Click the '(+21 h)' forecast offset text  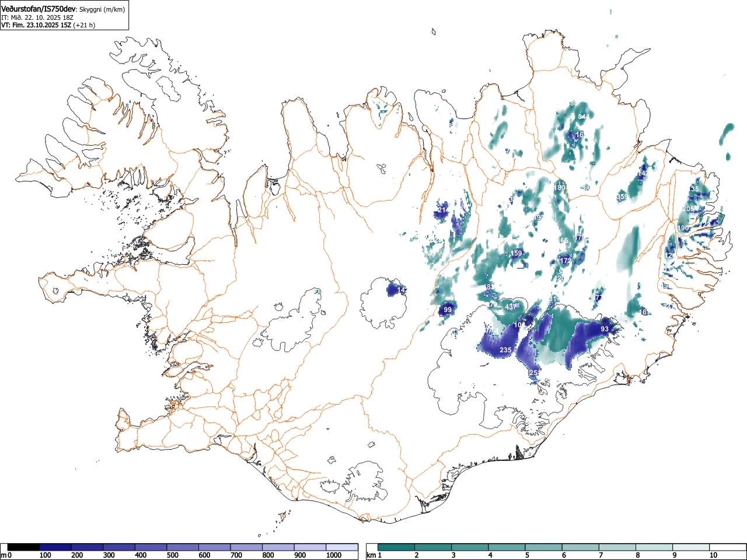click(85, 25)
